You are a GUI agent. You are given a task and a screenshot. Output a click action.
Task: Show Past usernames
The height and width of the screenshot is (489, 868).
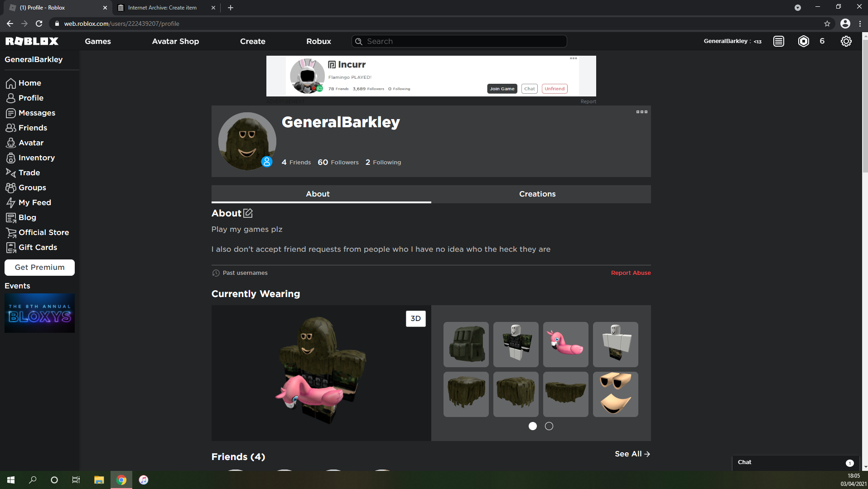240,273
